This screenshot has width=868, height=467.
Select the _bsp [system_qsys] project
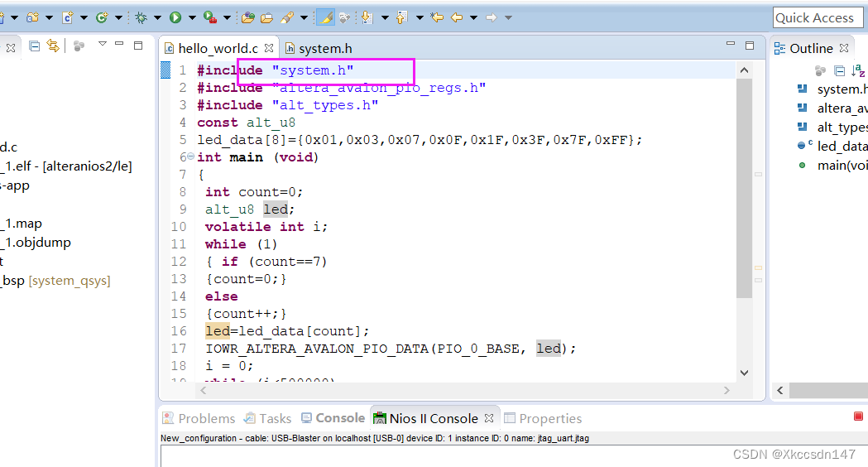click(55, 281)
